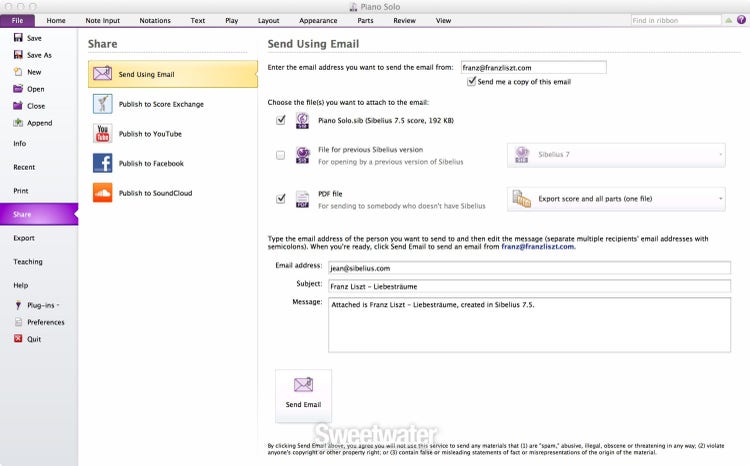Viewport: 750px width, 466px height.
Task: Click the Facebook publish icon
Action: (102, 163)
